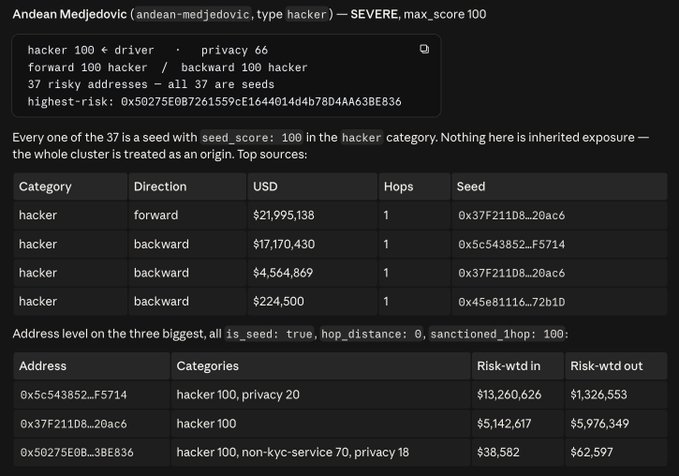Click address 0x5c543852…F5714 in address table
The width and height of the screenshot is (679, 476).
[74, 395]
